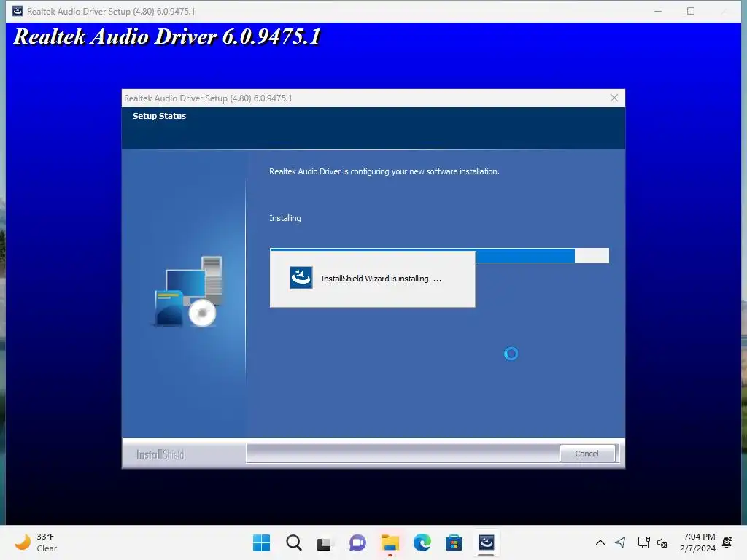This screenshot has height=560, width=747.
Task: Open the clock showing 7:04 PM
Action: point(698,542)
